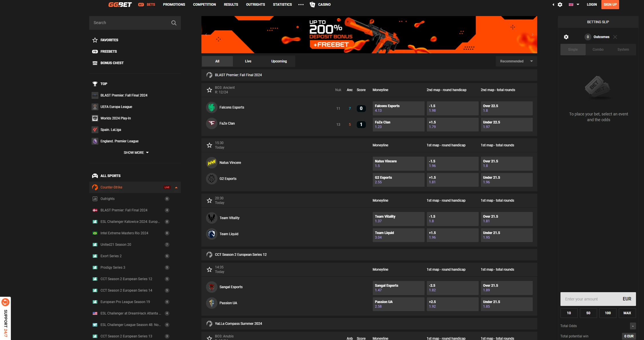
Task: Open the Recommended sorting dropdown
Action: coord(516,61)
